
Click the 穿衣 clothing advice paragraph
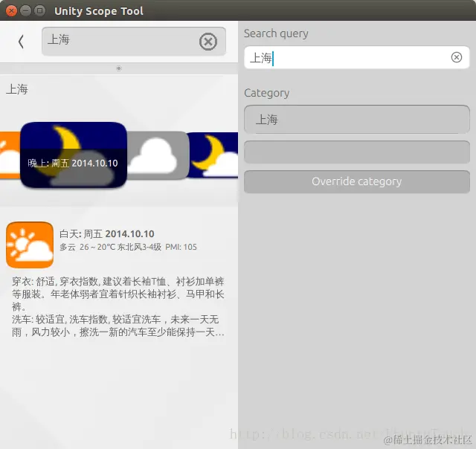point(118,294)
